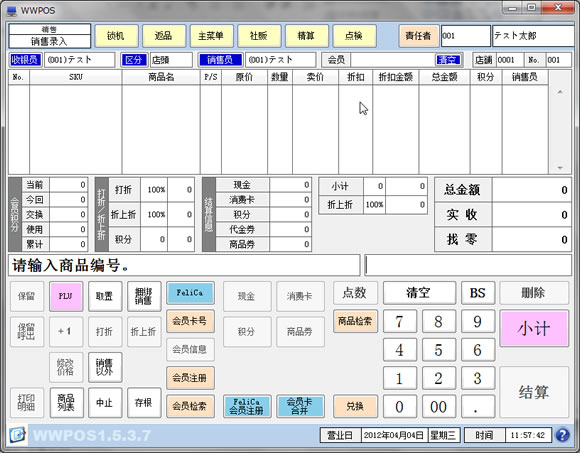The height and width of the screenshot is (453, 580).
Task: Click the 取置 button
Action: pyautogui.click(x=105, y=296)
